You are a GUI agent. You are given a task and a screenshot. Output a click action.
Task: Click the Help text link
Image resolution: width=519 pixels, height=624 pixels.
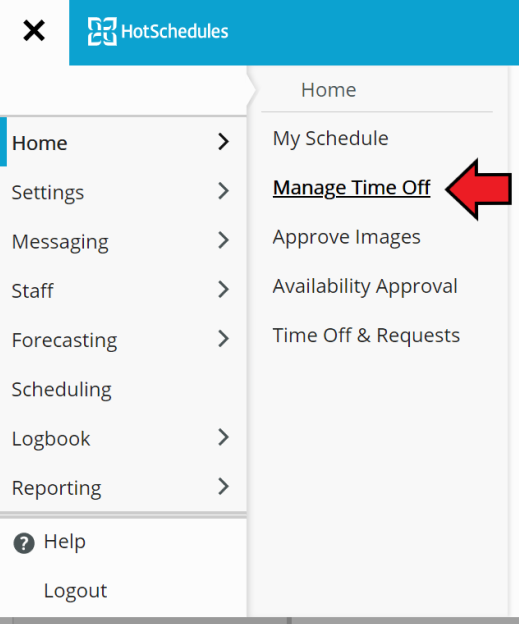64,542
